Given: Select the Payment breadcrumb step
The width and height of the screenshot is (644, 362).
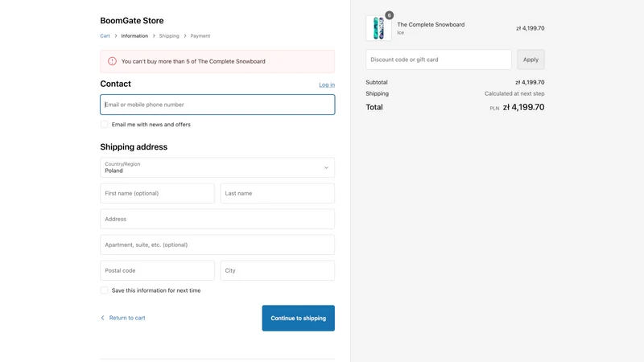Looking at the screenshot, I should [x=200, y=36].
